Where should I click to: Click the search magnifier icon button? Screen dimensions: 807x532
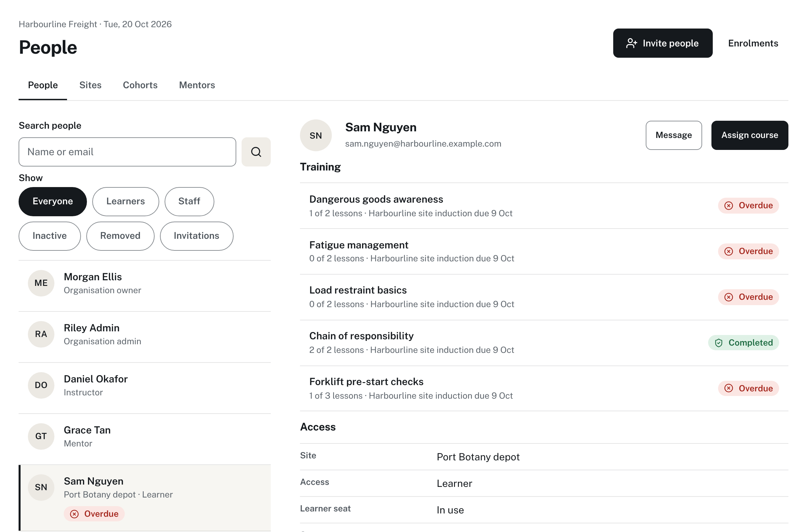(x=256, y=152)
